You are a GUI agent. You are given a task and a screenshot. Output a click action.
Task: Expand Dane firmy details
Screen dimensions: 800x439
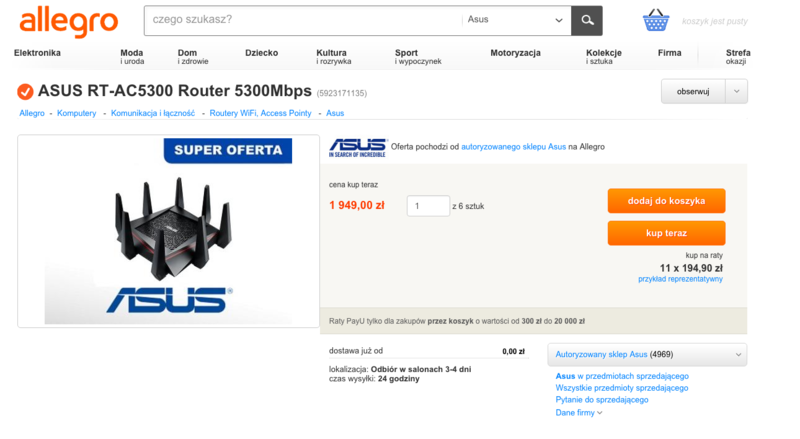pos(579,412)
